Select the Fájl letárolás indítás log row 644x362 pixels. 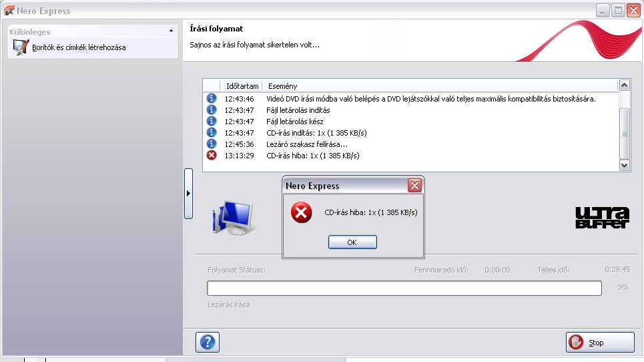click(410, 110)
